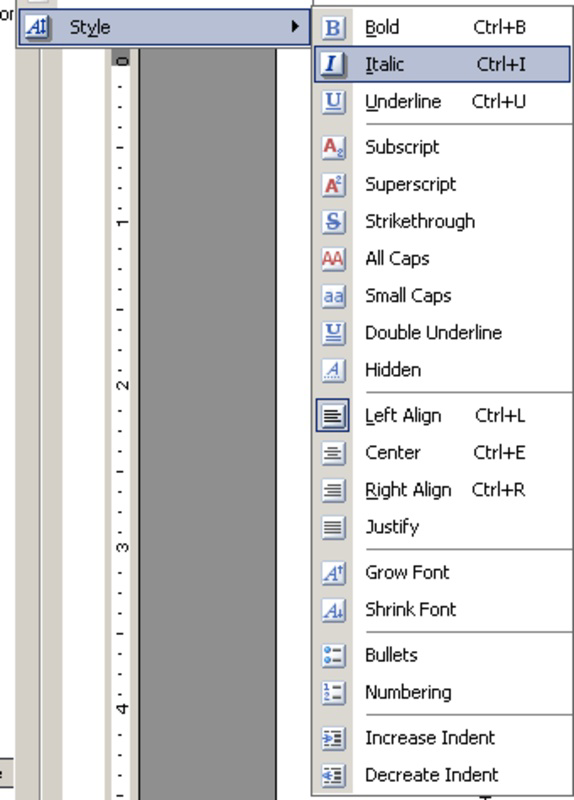The width and height of the screenshot is (574, 800).
Task: Toggle the checked Left Align option
Action: tap(442, 415)
